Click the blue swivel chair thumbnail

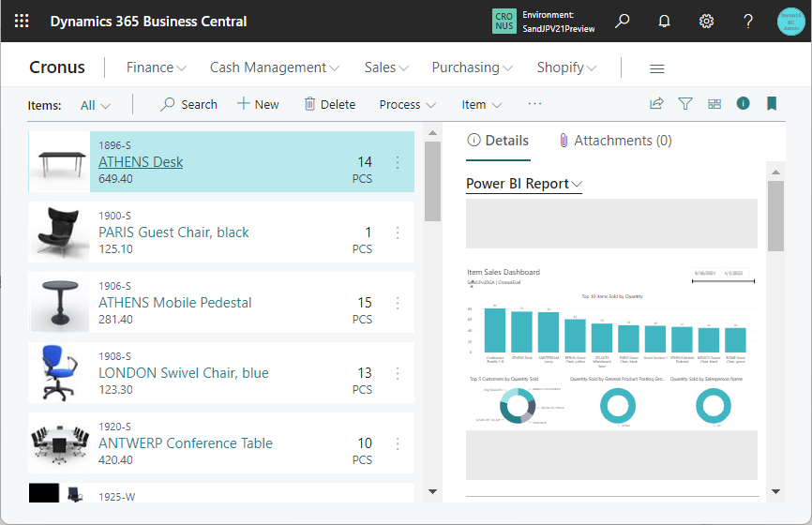[60, 373]
